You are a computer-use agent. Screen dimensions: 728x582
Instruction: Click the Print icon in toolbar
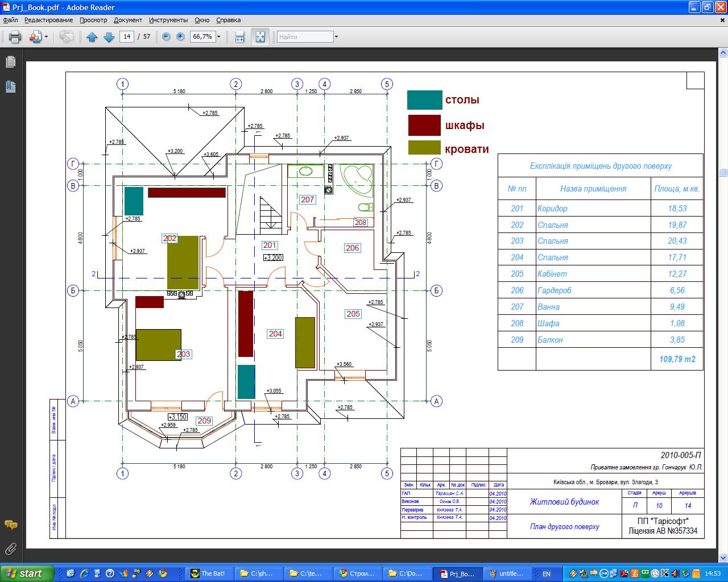click(x=15, y=37)
